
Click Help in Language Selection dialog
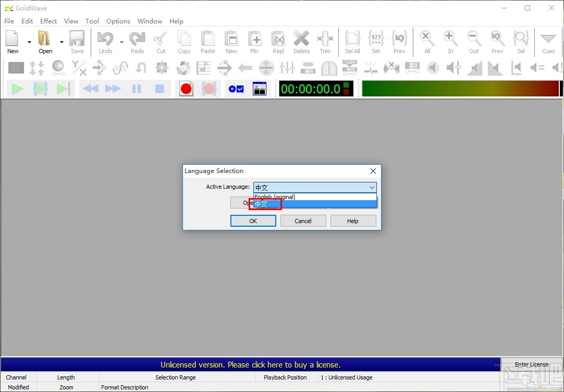click(353, 221)
